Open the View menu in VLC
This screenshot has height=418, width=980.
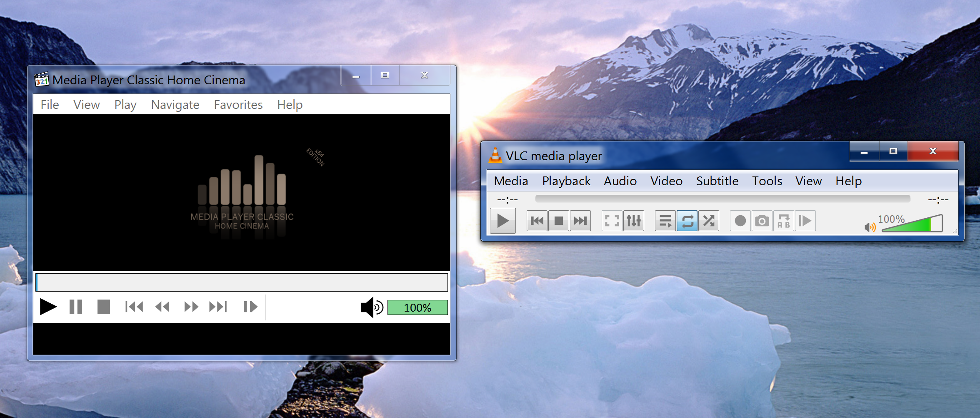pos(808,181)
